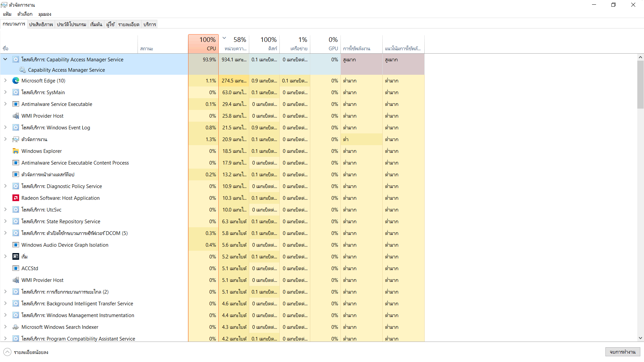The image size is (644, 362).
Task: Click the scroll down arrow of process list
Action: click(640, 338)
